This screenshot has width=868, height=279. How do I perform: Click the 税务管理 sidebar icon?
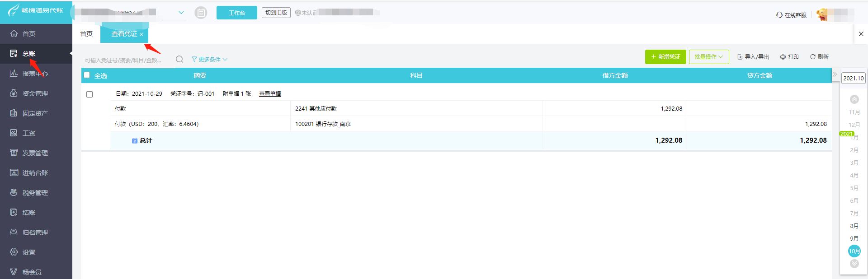tap(14, 192)
